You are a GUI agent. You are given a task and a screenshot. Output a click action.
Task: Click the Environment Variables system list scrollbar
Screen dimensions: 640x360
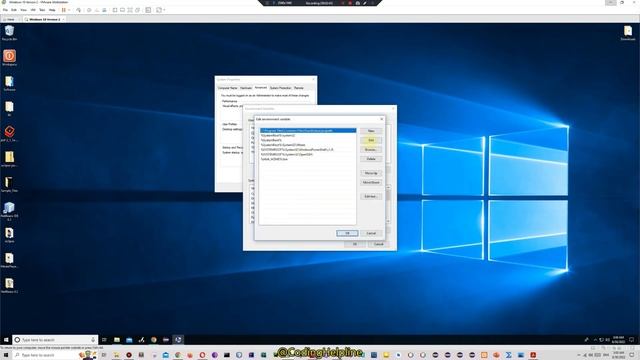point(388,204)
